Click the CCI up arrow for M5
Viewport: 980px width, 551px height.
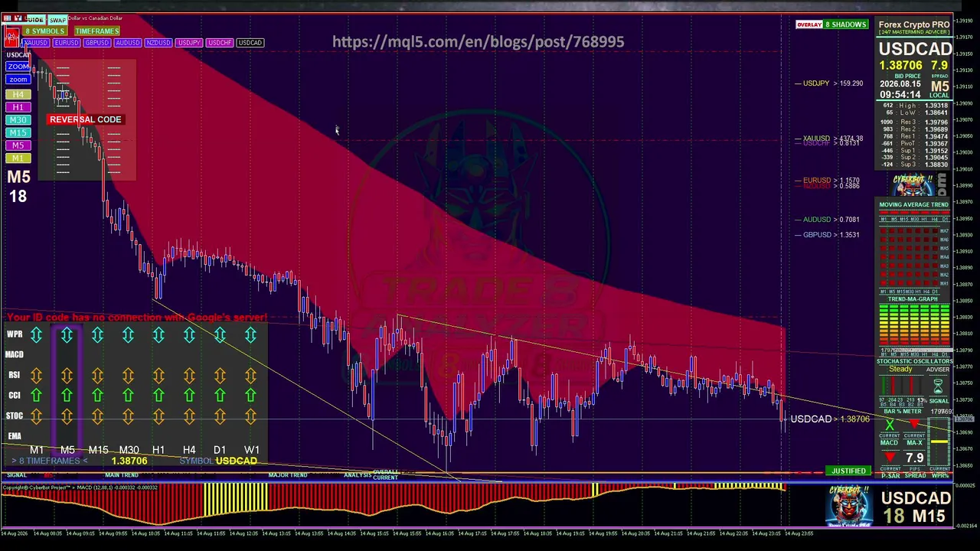click(x=67, y=395)
